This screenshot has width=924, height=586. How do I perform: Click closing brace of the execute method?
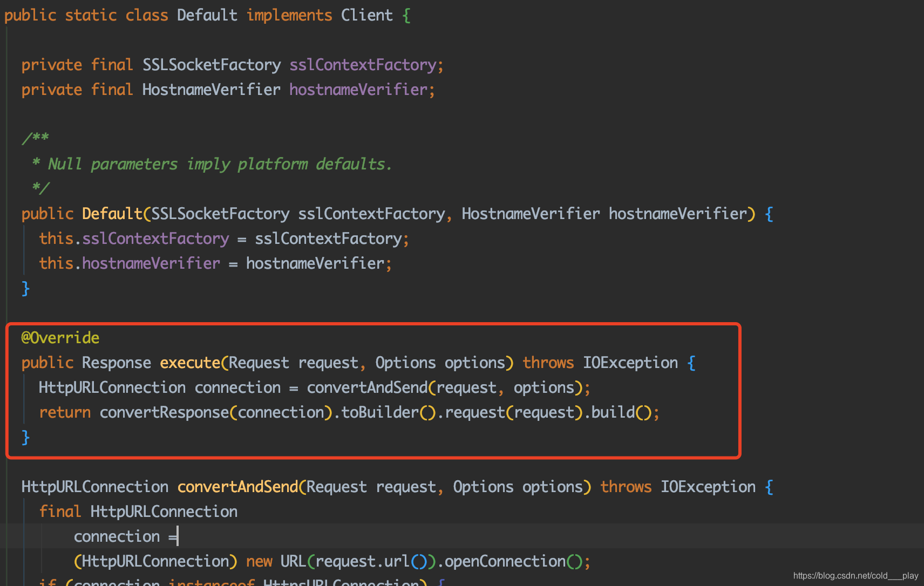point(25,437)
